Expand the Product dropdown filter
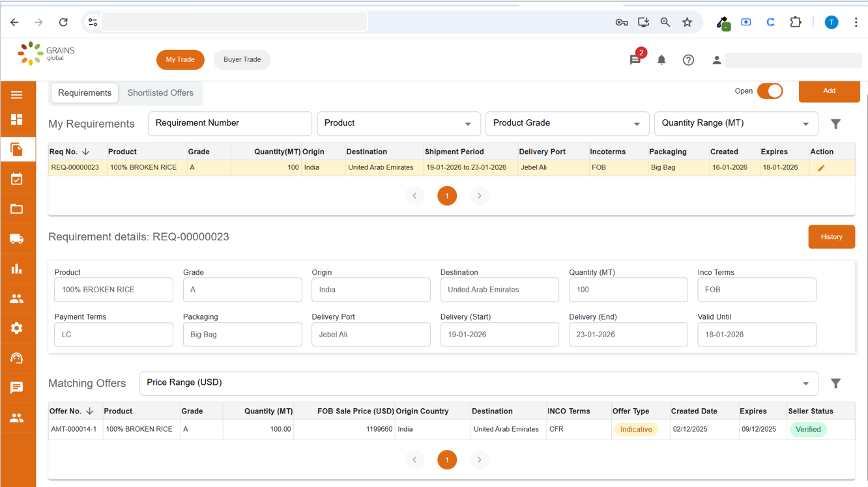868x487 pixels. [399, 124]
